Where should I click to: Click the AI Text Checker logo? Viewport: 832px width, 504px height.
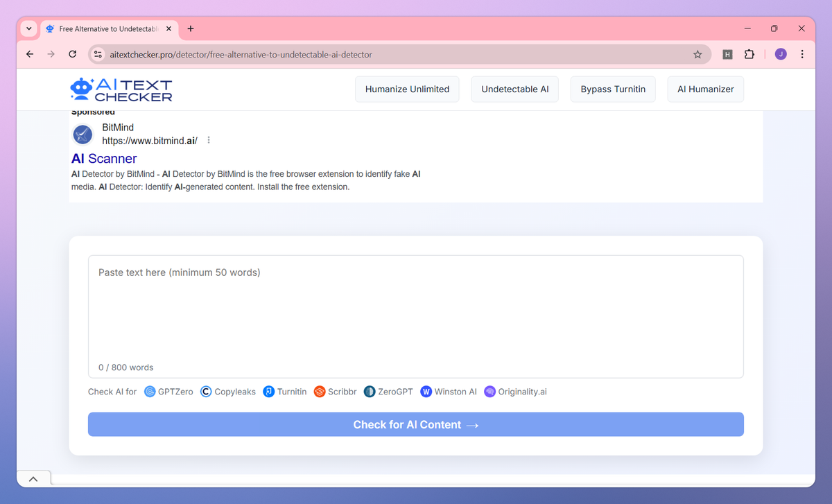(x=121, y=89)
